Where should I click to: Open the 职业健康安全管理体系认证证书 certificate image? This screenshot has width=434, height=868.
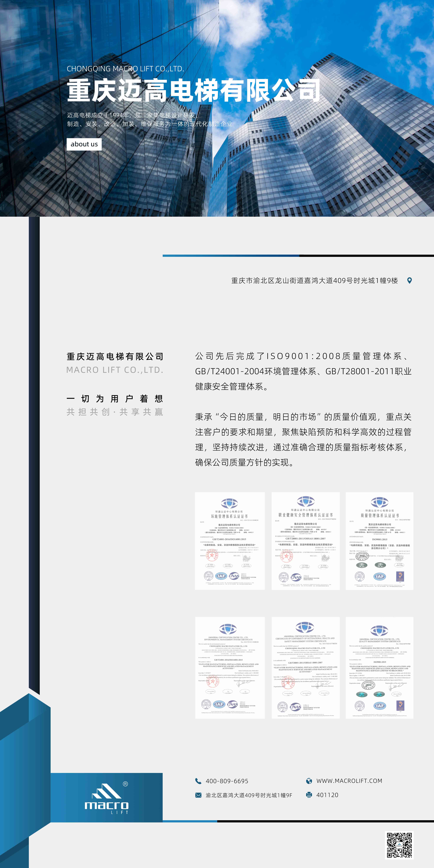click(306, 541)
